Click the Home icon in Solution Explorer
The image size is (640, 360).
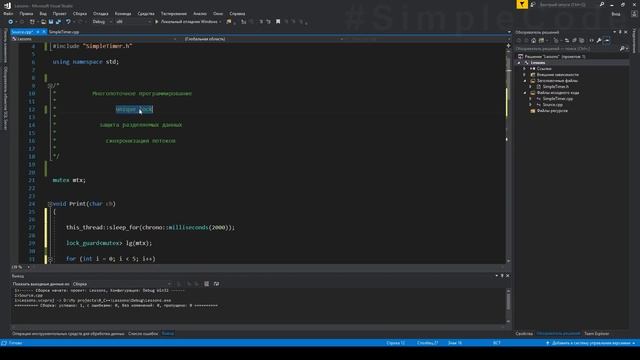point(533,40)
